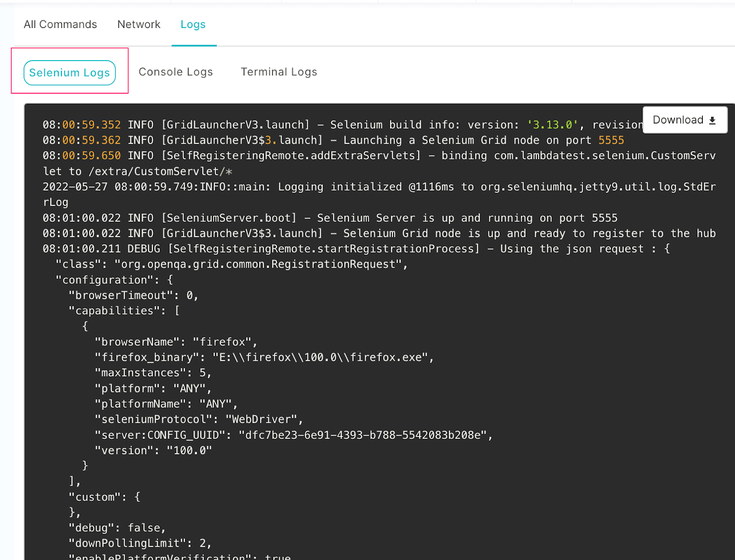Switch to the Network tab
Screen dimensions: 735x560
(139, 24)
